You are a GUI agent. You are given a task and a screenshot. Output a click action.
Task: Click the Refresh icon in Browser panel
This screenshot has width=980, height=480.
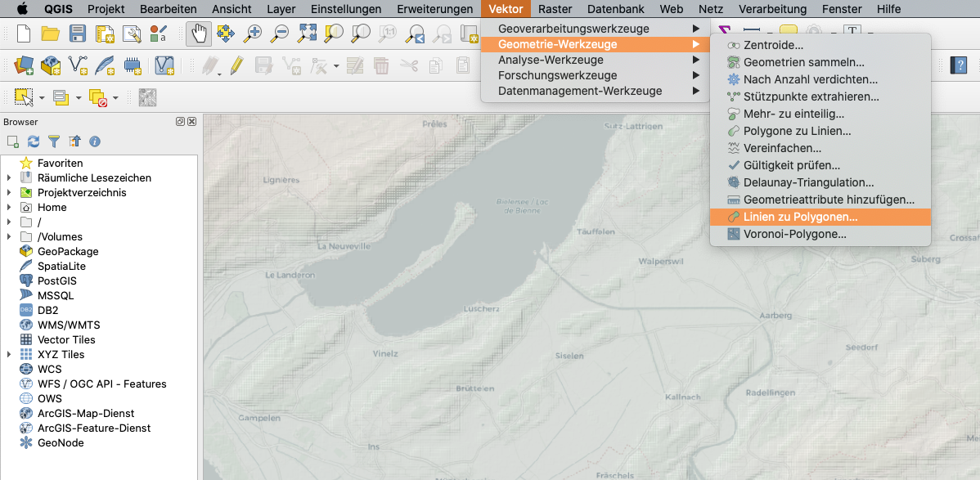pyautogui.click(x=34, y=141)
